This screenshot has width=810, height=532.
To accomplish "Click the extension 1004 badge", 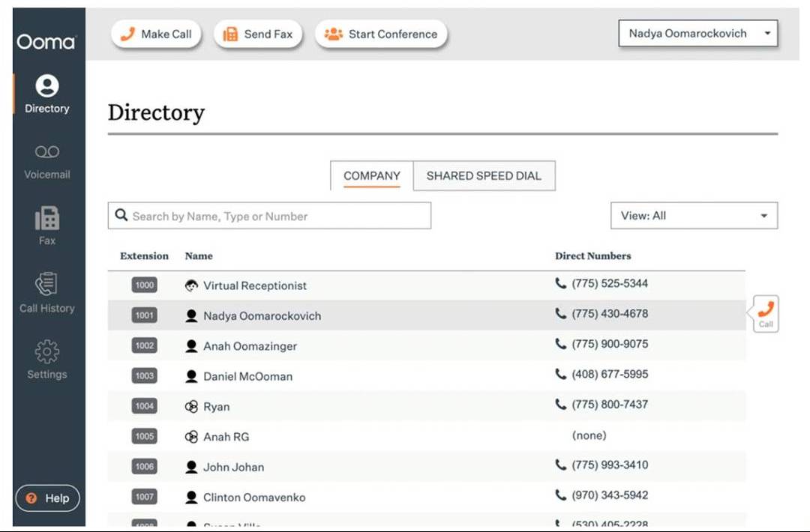I will pos(144,406).
